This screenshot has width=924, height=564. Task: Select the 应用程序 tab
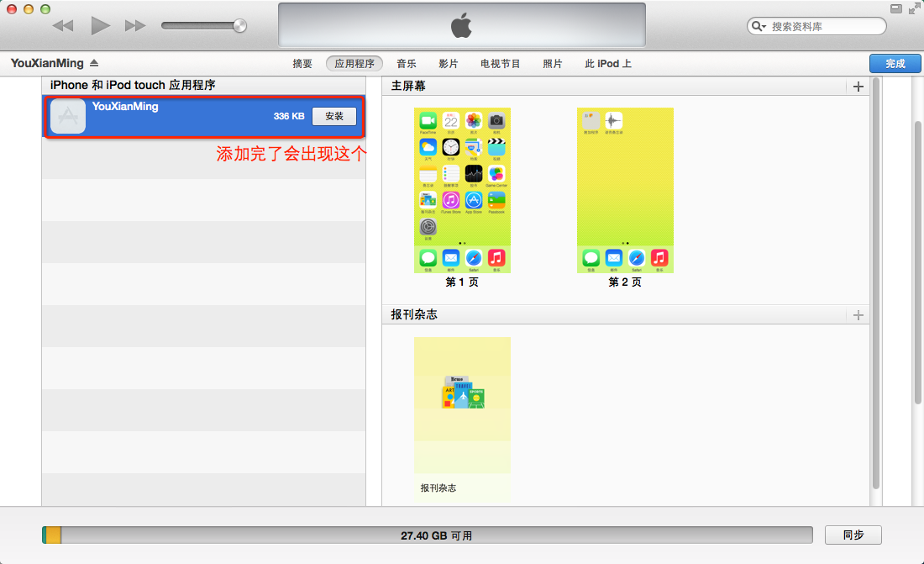click(354, 63)
